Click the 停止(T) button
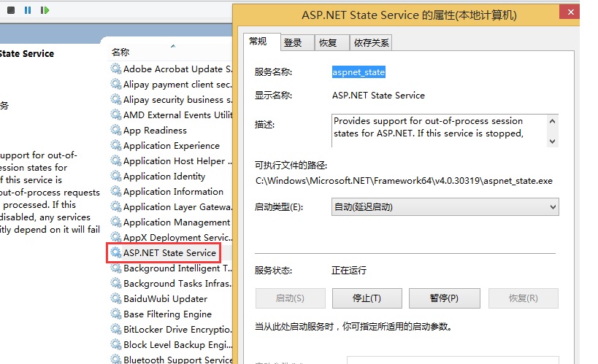 [367, 298]
